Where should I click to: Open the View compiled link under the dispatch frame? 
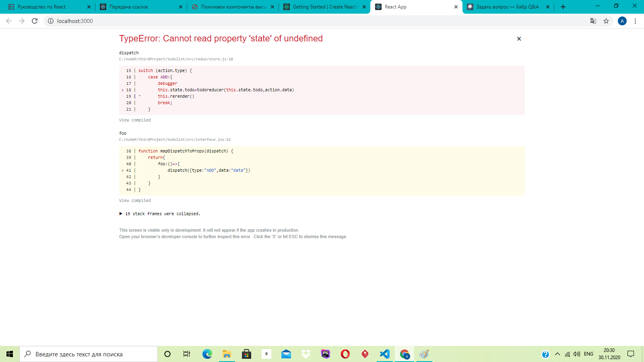[x=135, y=120]
